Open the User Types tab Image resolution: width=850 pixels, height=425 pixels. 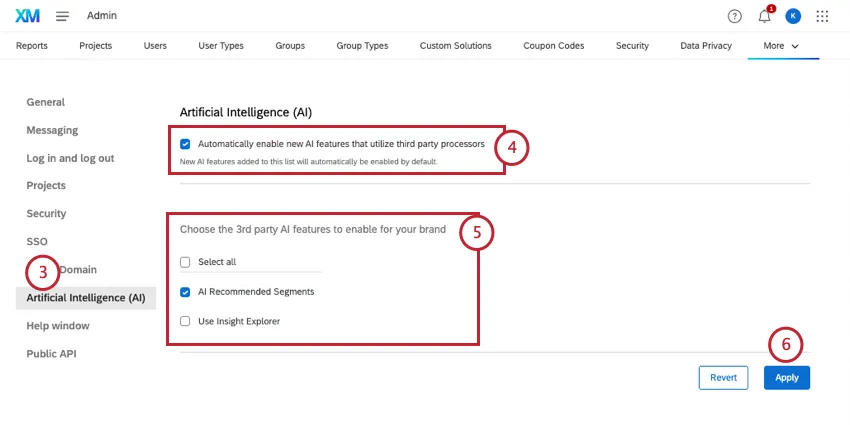222,46
